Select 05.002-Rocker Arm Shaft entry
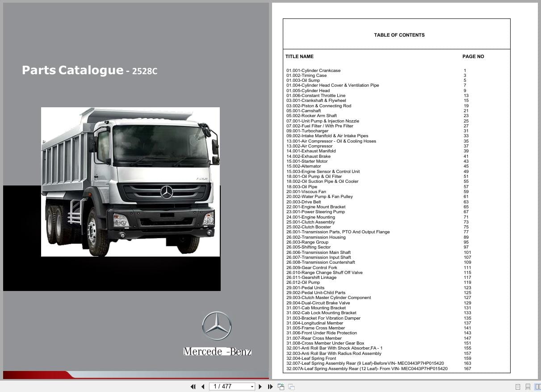This screenshot has width=541, height=392. [x=311, y=116]
